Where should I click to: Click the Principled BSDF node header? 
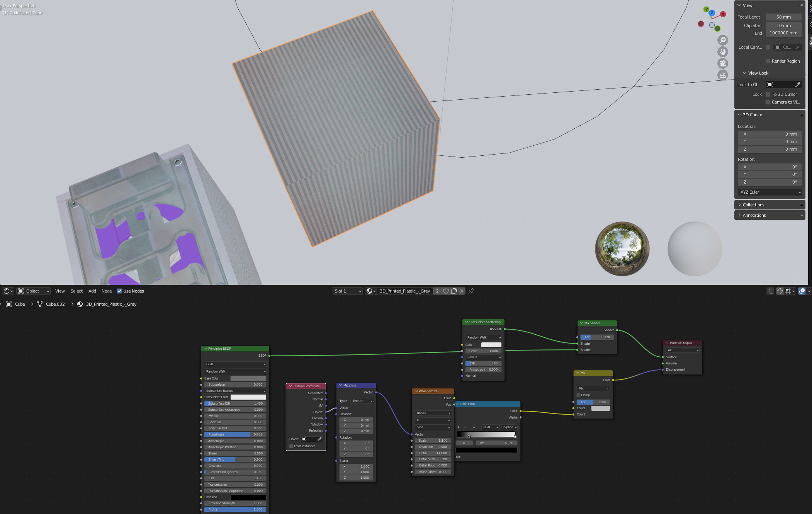point(234,348)
